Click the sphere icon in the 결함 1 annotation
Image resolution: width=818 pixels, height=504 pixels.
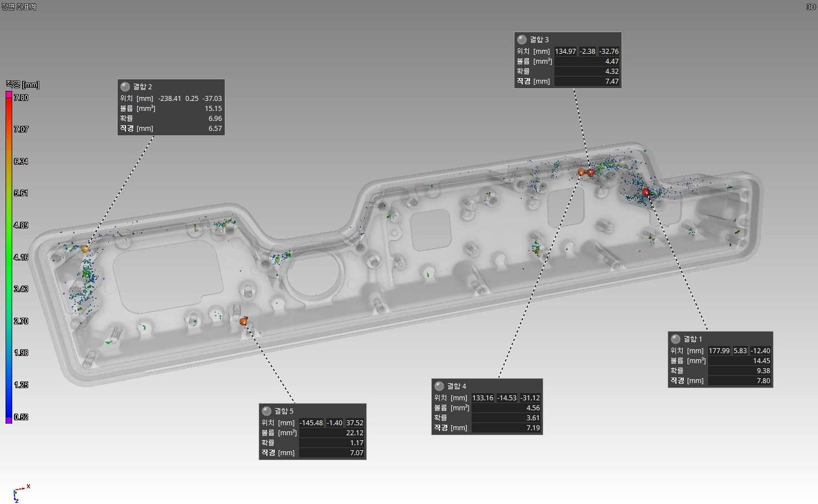click(x=675, y=339)
